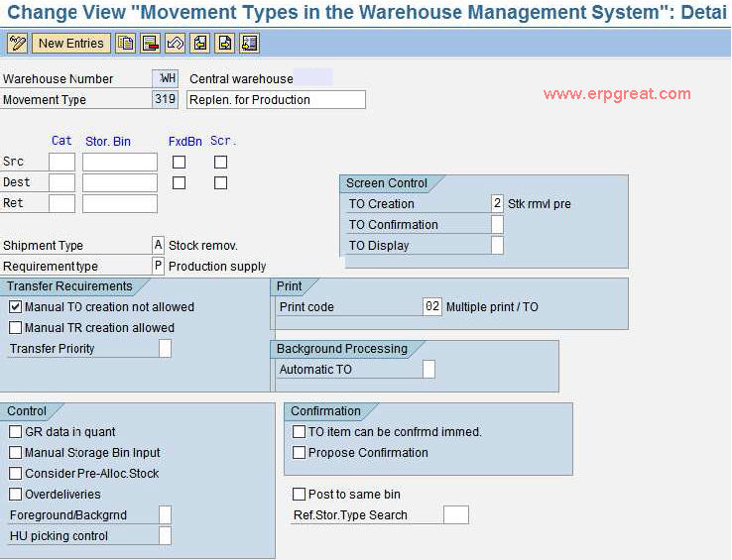Image resolution: width=732 pixels, height=560 pixels.
Task: Click the Screen Control group header
Action: [x=387, y=183]
